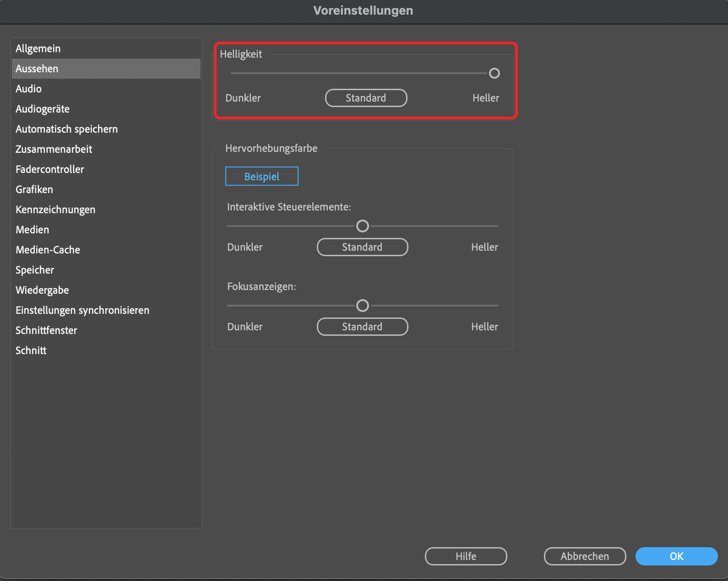Open Einstellungen synchronisieren category
Viewport: 728px width, 581px height.
82,310
